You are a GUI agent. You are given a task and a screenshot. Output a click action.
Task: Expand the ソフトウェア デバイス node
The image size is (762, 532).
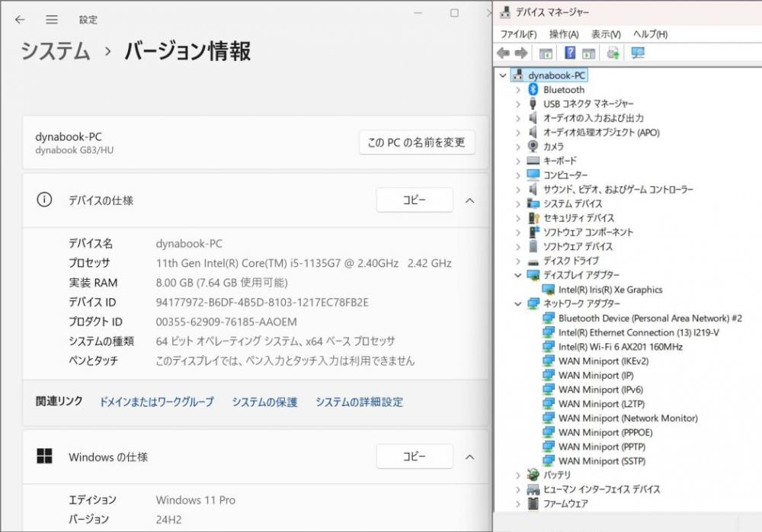point(518,246)
